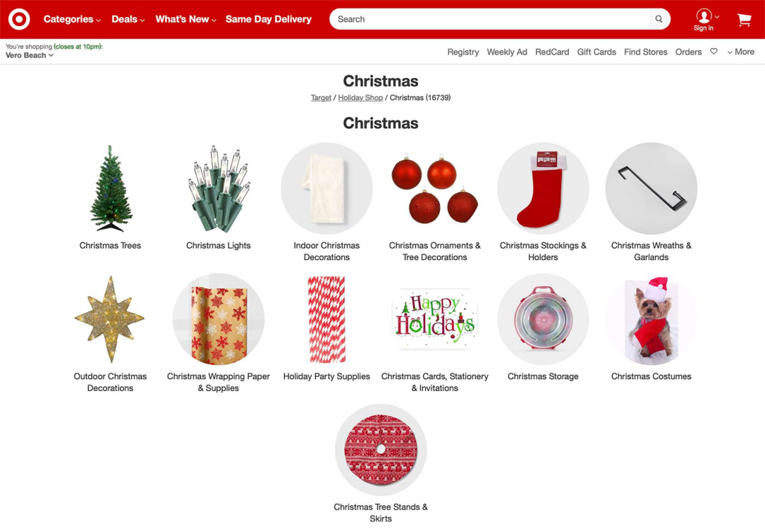Screen dimensions: 765x532
Task: Open the Gift Cards link
Action: click(596, 52)
